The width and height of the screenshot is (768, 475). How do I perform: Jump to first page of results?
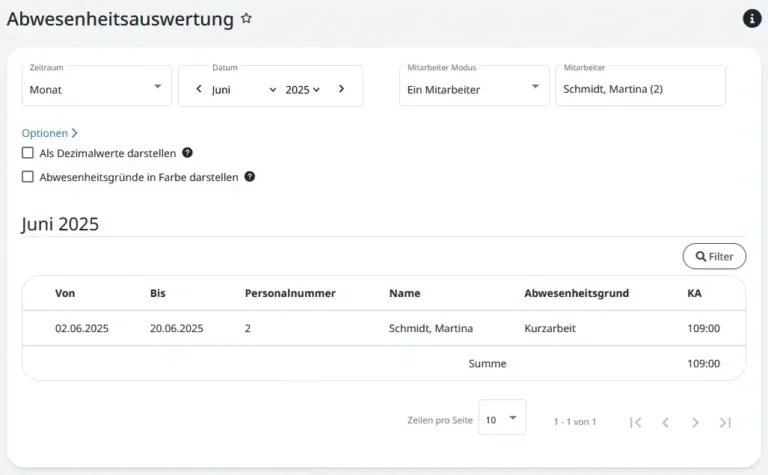636,422
